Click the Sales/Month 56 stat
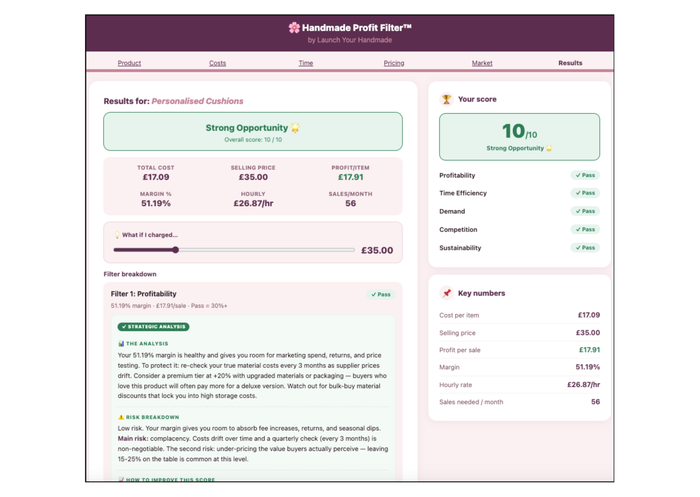 350,200
